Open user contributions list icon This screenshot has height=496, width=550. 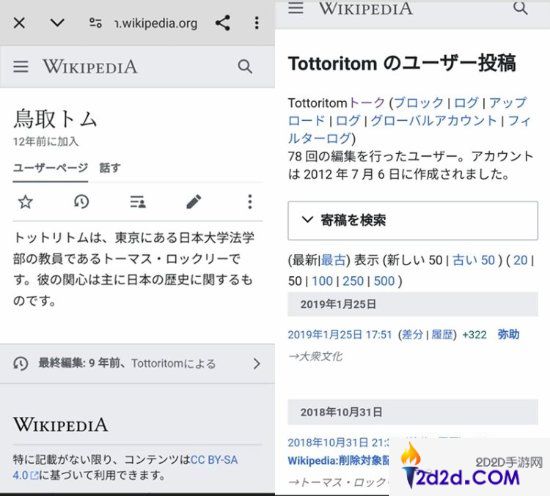[138, 202]
